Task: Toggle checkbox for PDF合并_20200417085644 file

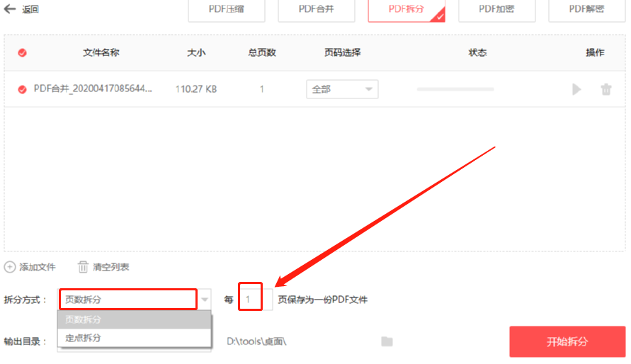Action: click(x=23, y=89)
